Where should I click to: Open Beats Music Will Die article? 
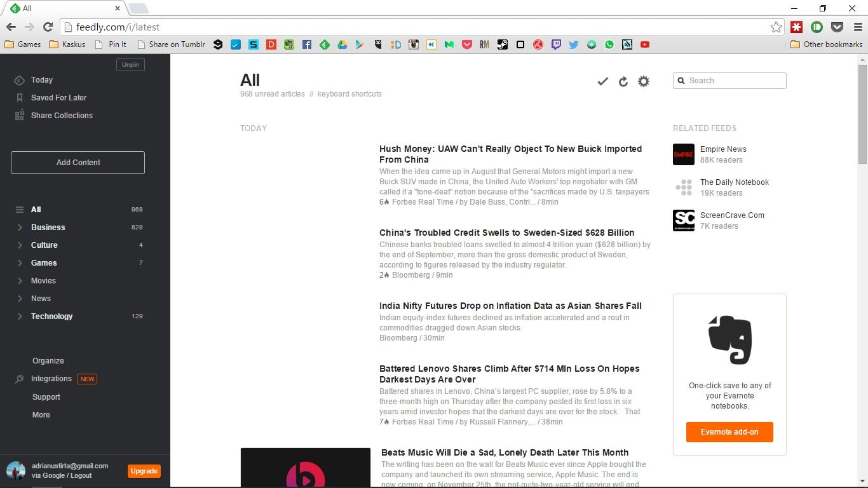(x=505, y=452)
